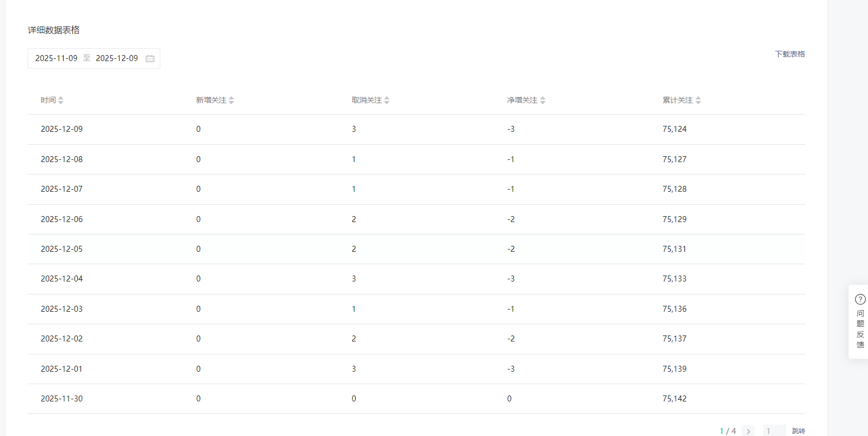Select the 2025-12-09 table row
The height and width of the screenshot is (436, 868).
tap(416, 129)
